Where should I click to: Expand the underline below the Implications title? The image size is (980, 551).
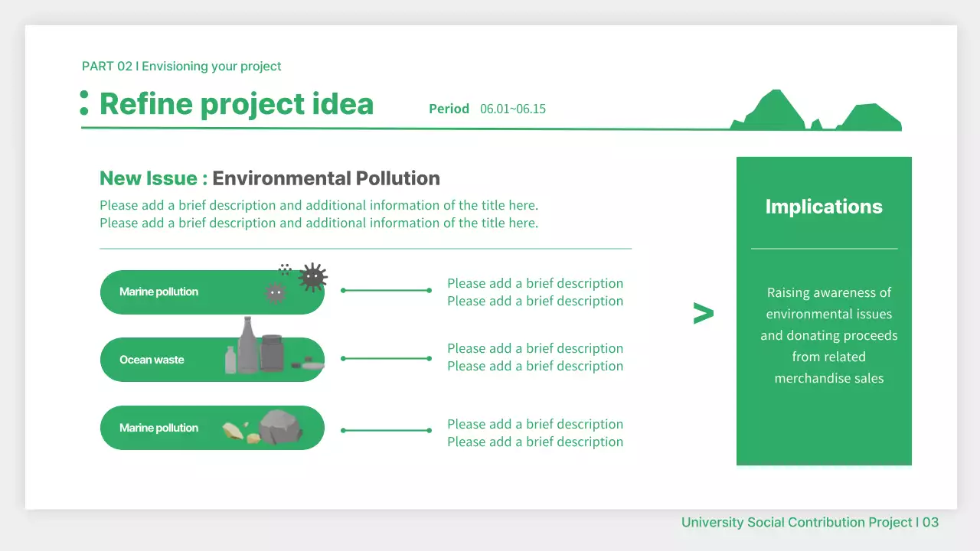pos(824,246)
